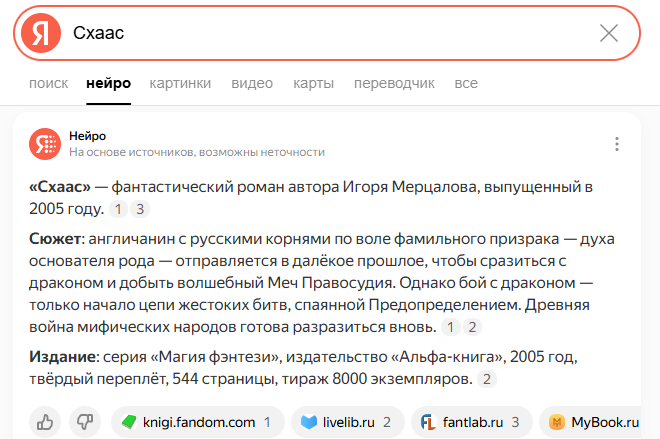Select the нейро tab

(109, 83)
